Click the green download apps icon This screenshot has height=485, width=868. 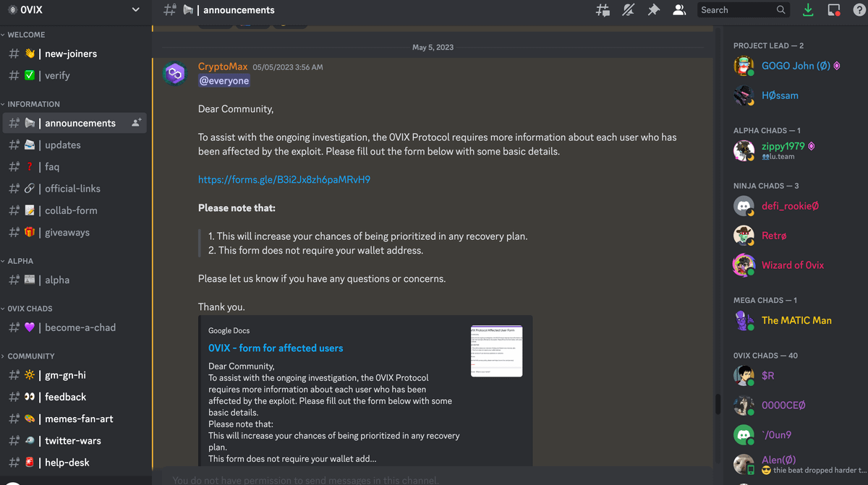tap(809, 10)
